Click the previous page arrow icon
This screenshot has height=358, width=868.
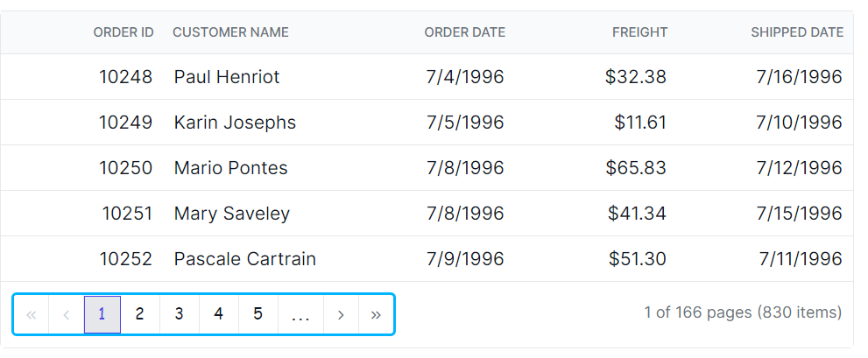click(67, 314)
